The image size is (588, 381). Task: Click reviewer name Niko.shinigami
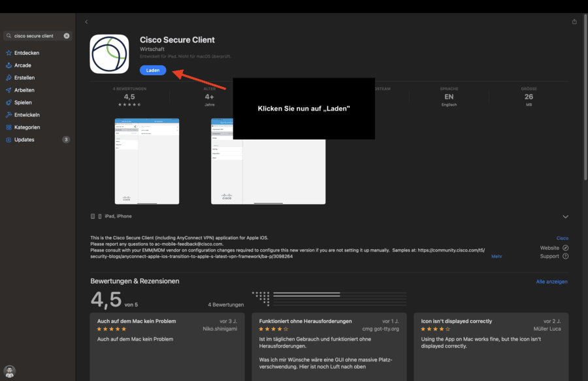coord(220,329)
